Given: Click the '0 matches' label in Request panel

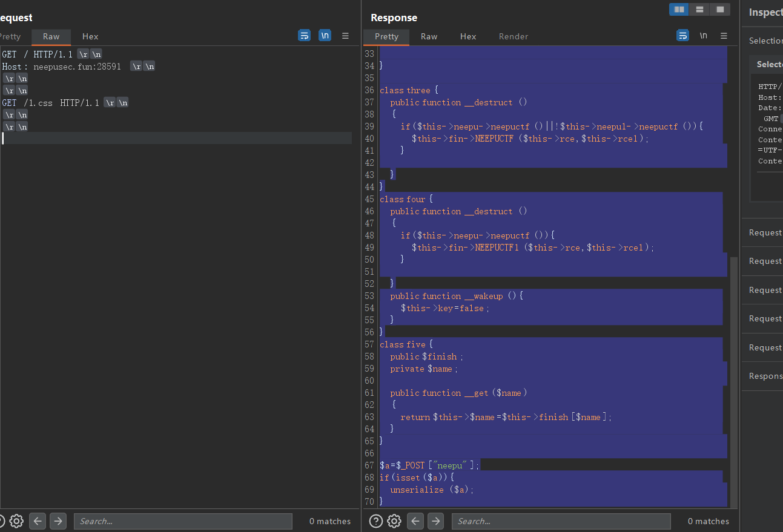Looking at the screenshot, I should coord(330,521).
